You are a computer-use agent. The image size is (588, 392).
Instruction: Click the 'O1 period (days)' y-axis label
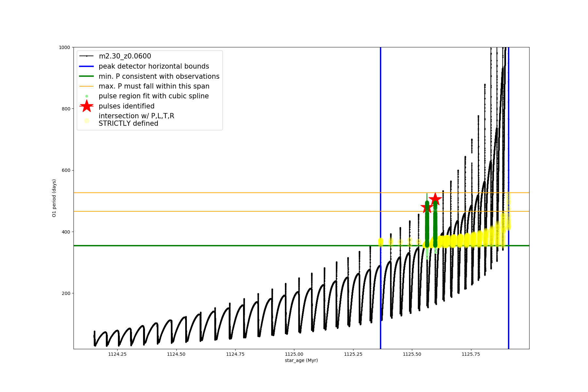(54, 198)
